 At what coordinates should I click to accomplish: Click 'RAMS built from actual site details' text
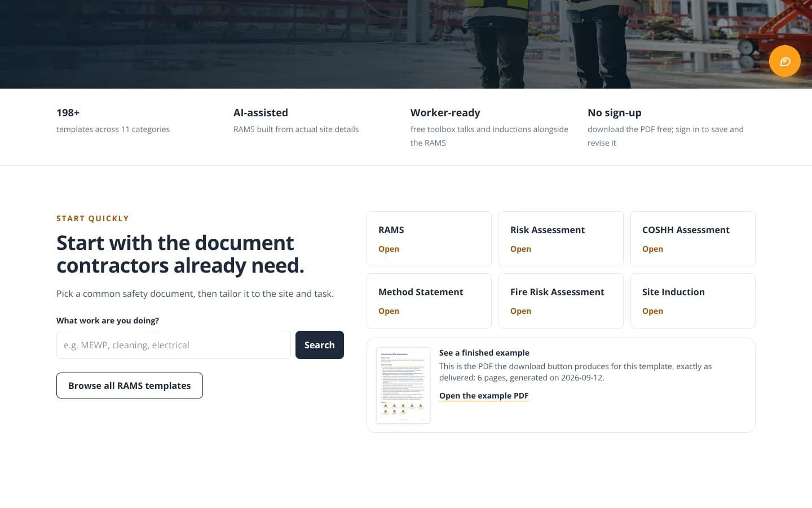coord(296,129)
